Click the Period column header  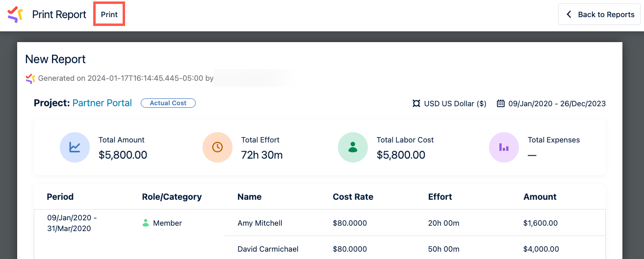(x=60, y=197)
